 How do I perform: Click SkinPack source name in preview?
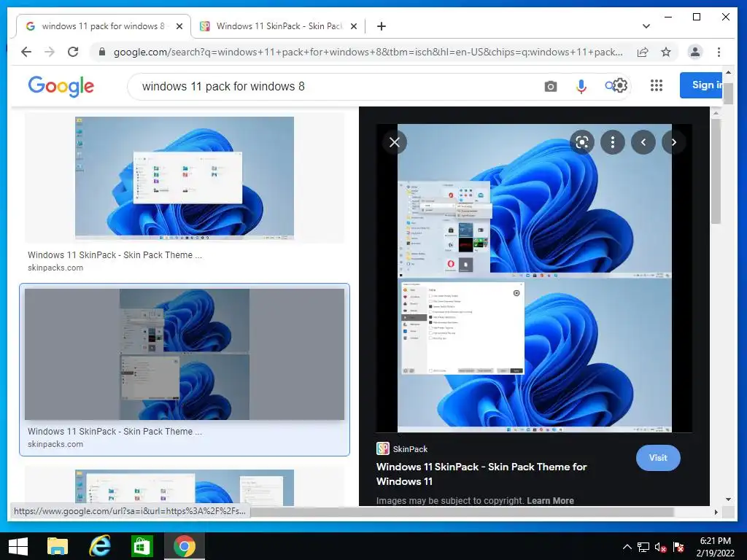pos(410,449)
